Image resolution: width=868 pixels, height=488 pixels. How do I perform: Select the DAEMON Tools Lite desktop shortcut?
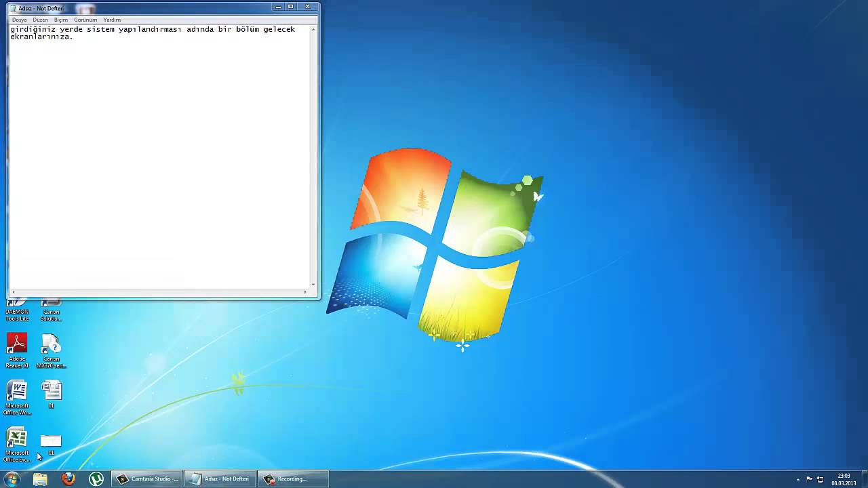pyautogui.click(x=17, y=311)
